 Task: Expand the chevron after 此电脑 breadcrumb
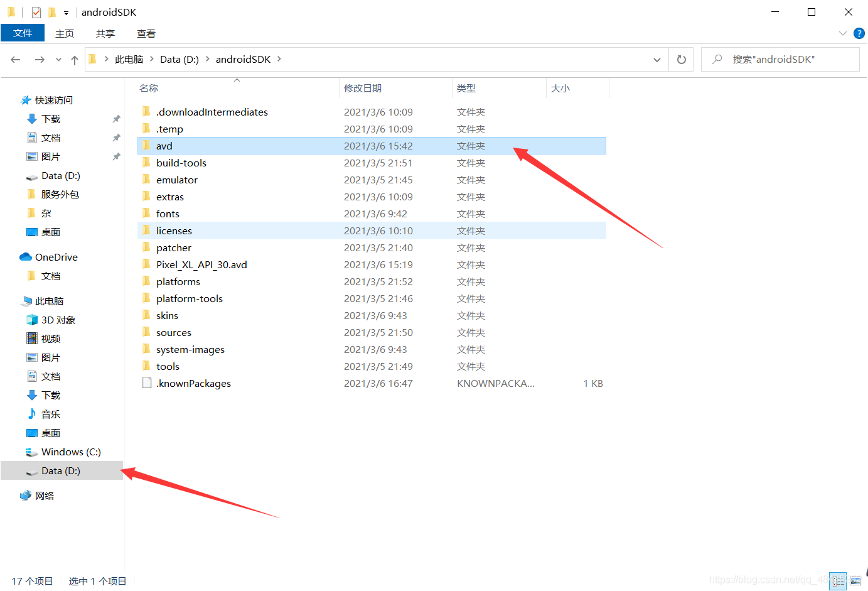(x=152, y=59)
